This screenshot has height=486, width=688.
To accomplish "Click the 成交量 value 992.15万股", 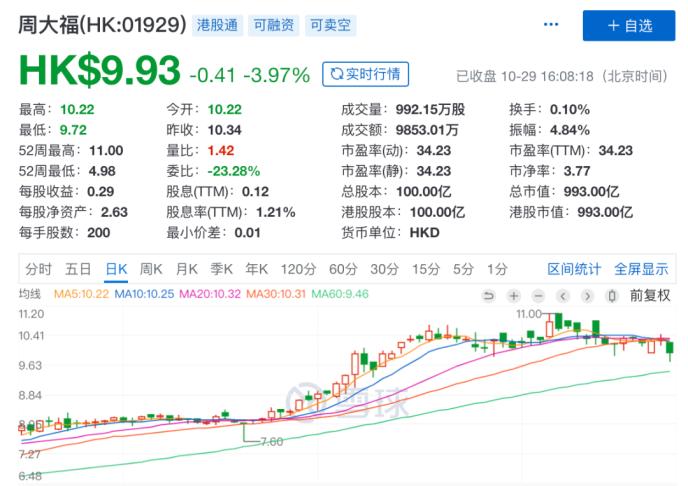I will (x=430, y=109).
